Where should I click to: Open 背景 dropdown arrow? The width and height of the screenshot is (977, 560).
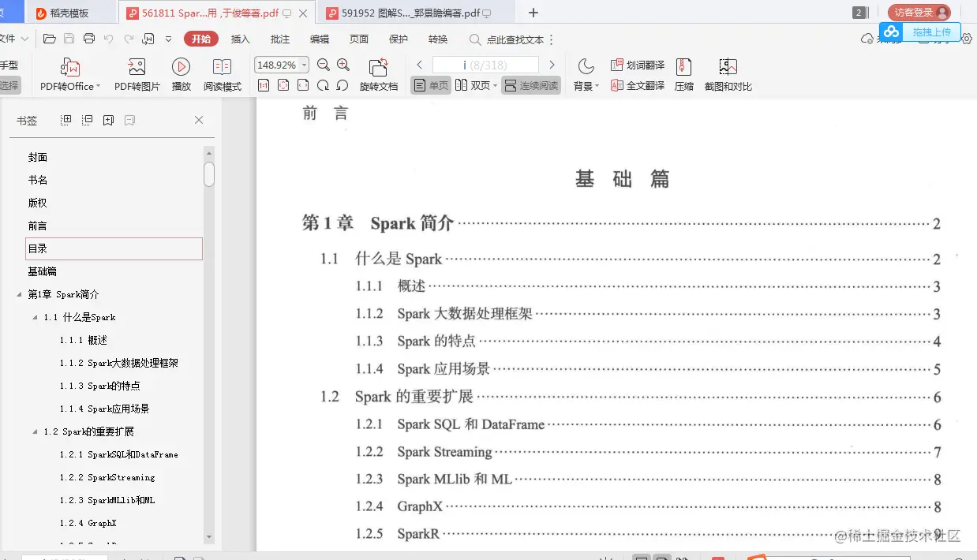(597, 86)
